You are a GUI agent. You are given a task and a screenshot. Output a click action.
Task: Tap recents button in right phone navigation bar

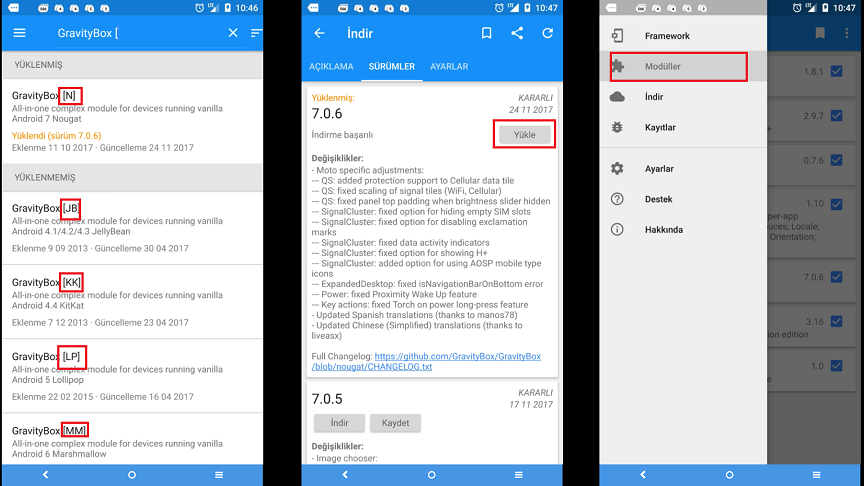[x=817, y=474]
